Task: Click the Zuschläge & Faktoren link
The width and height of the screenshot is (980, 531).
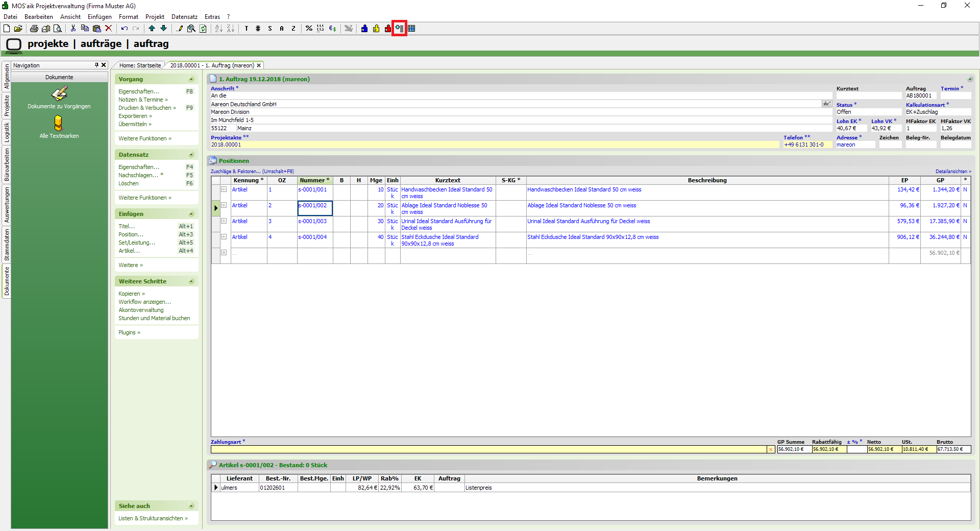Action: [x=235, y=172]
